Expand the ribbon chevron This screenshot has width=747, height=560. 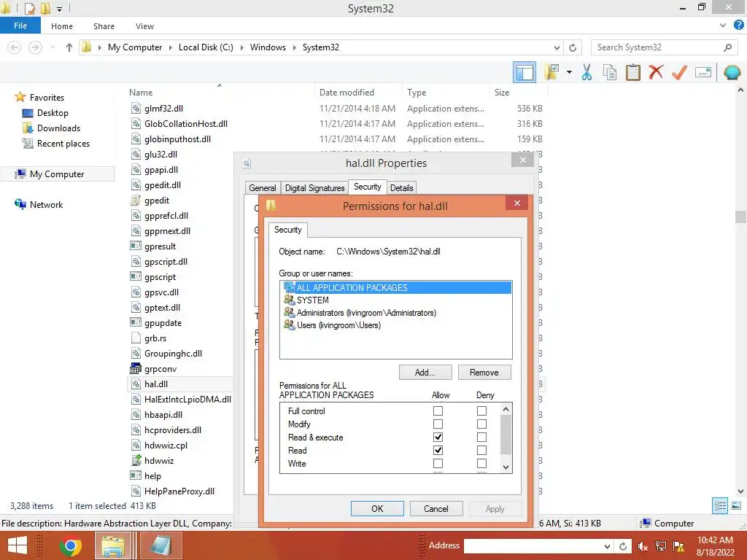723,26
